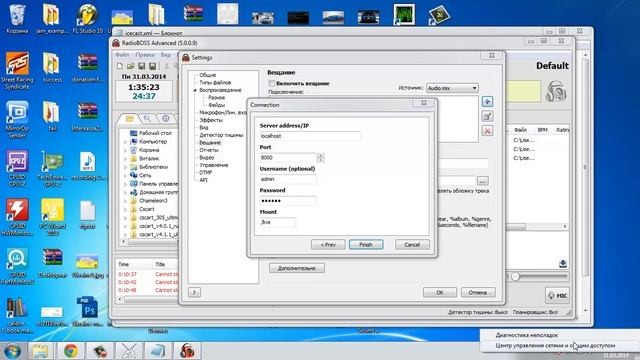The height and width of the screenshot is (360, 640).
Task: Click the Username (optional) field
Action: point(288,179)
